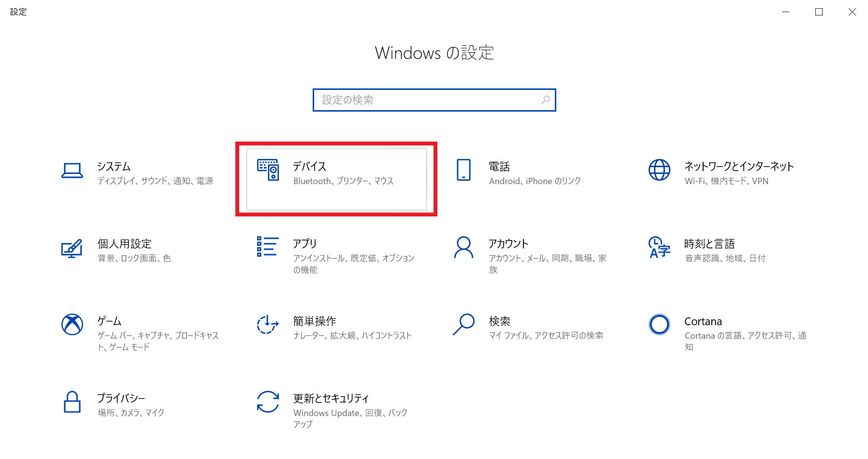The image size is (868, 459).
Task: Open the 個人用設定 paintbrush icon
Action: tap(72, 248)
